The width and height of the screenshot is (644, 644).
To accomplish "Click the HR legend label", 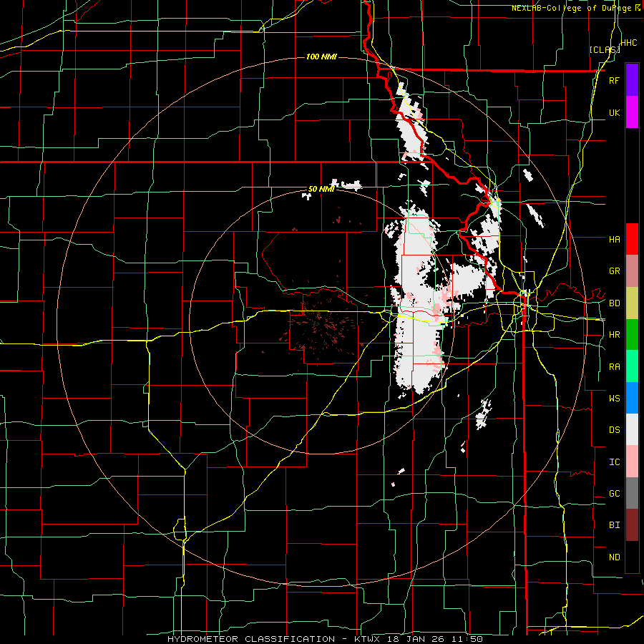I will (x=614, y=335).
